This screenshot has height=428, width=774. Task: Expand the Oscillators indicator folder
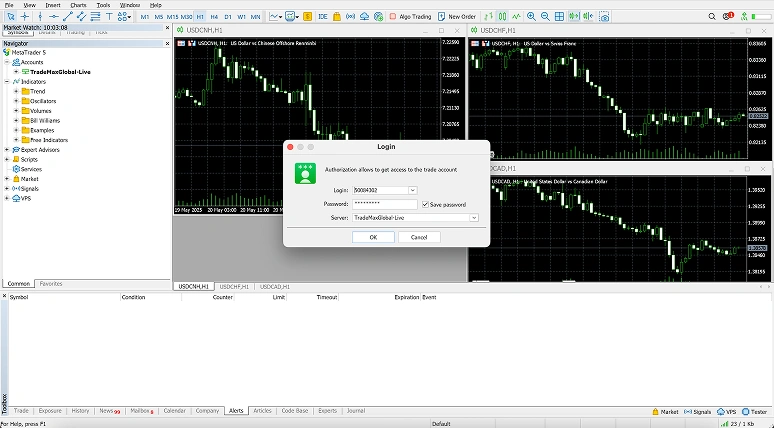click(16, 101)
